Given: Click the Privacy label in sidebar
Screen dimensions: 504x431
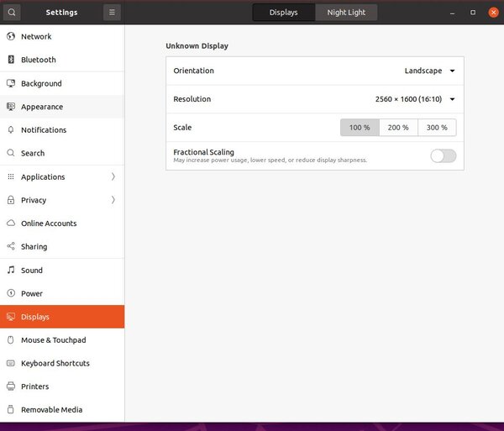Looking at the screenshot, I should [x=34, y=200].
